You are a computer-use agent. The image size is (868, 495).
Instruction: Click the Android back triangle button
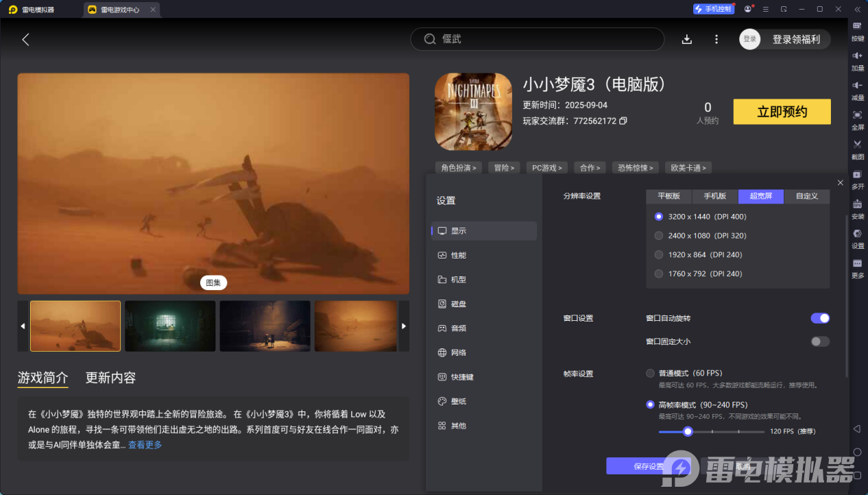pyautogui.click(x=857, y=428)
